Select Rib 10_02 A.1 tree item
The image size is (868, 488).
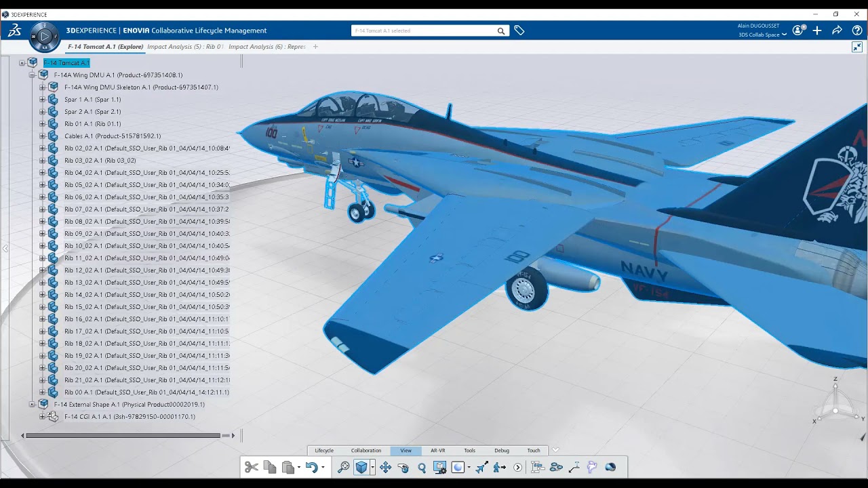[147, 246]
